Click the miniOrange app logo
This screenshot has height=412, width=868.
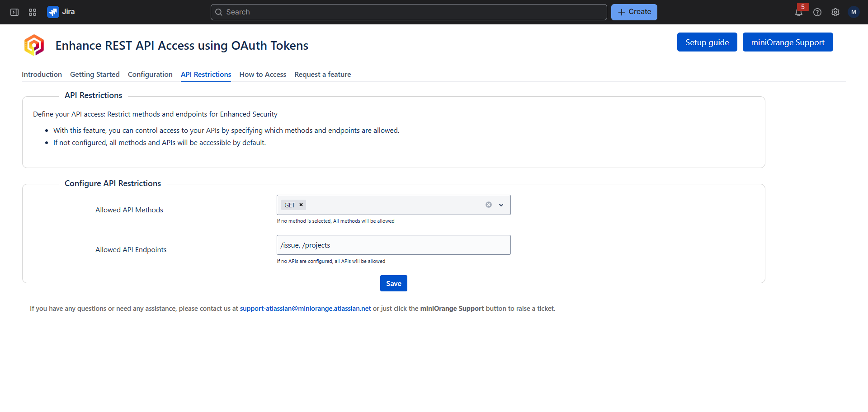34,45
